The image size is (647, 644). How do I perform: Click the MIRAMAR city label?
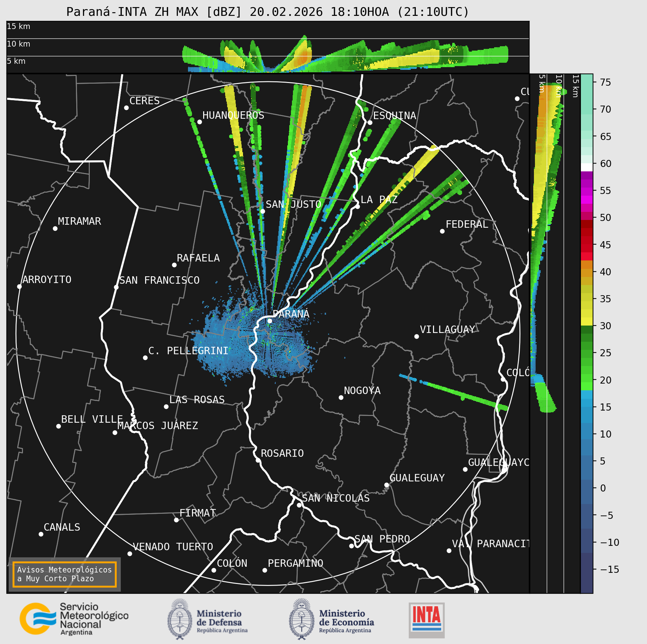click(79, 221)
